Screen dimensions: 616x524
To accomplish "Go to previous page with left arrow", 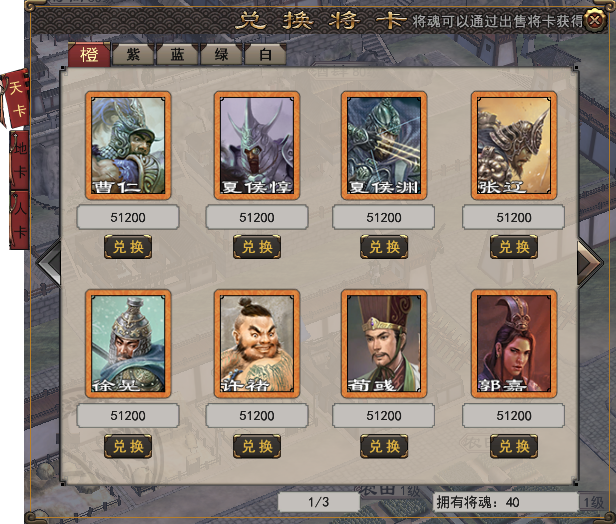I will (49, 263).
